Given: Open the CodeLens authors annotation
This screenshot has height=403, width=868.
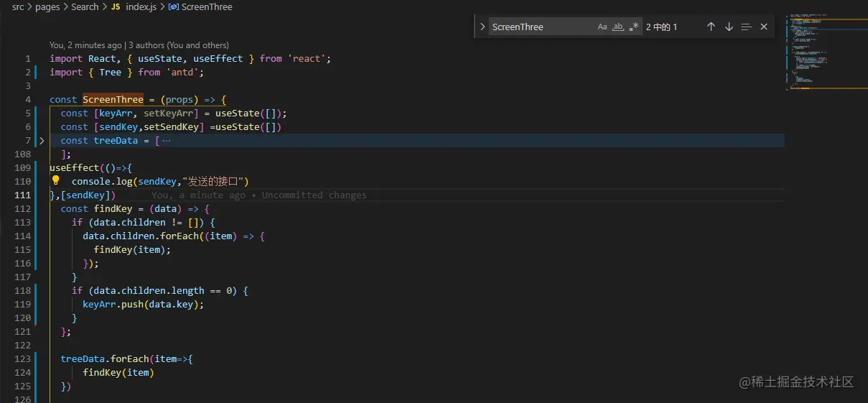Looking at the screenshot, I should pyautogui.click(x=139, y=45).
